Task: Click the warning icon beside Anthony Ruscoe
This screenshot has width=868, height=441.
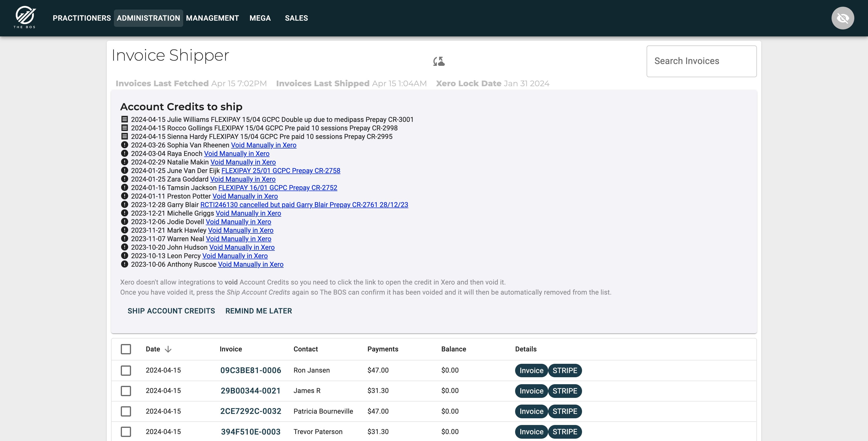Action: (x=124, y=264)
